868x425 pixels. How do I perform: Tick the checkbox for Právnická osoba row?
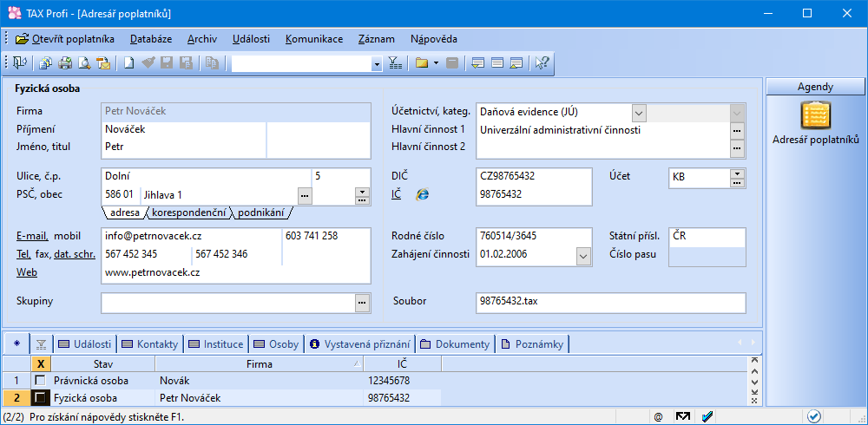point(40,381)
